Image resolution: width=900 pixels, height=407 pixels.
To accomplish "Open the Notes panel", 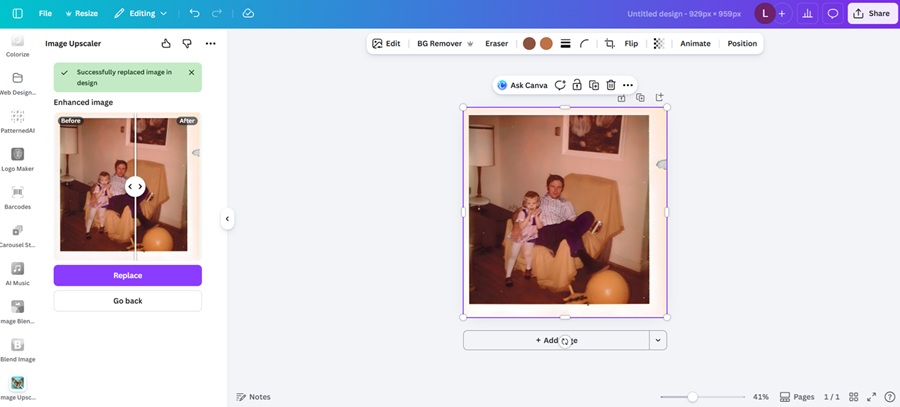I will pyautogui.click(x=253, y=397).
